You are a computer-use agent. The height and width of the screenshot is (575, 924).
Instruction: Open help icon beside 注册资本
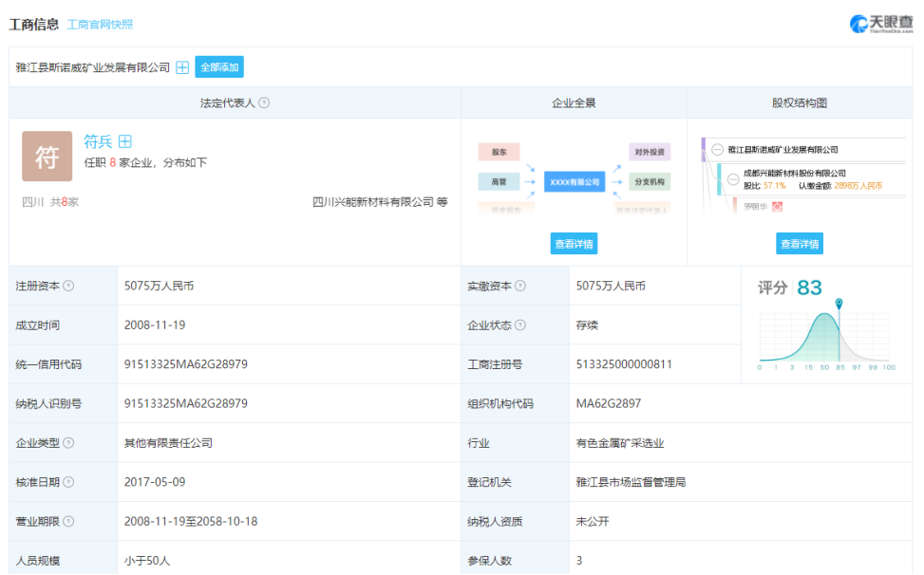pyautogui.click(x=68, y=286)
